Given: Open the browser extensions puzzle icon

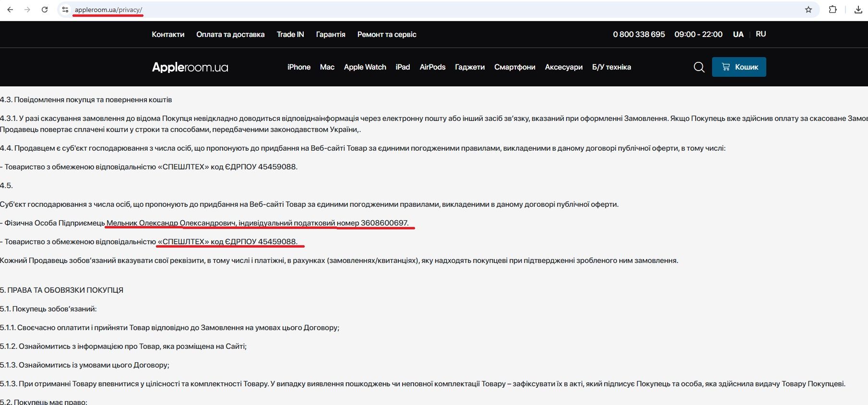Looking at the screenshot, I should coord(833,10).
